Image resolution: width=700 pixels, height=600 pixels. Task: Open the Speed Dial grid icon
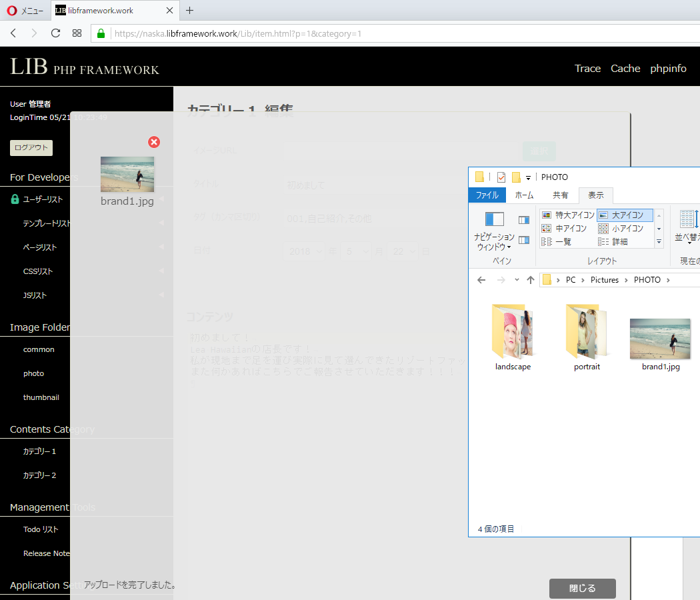point(77,33)
